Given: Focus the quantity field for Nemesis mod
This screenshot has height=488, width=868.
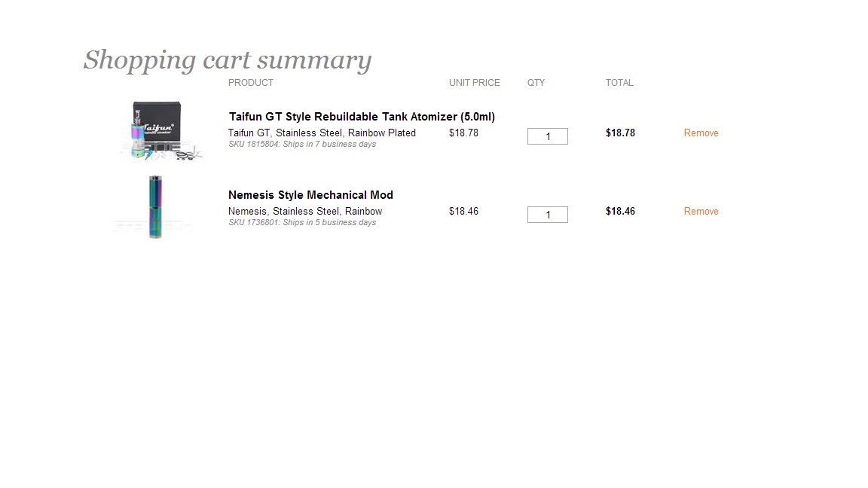Looking at the screenshot, I should coord(548,215).
